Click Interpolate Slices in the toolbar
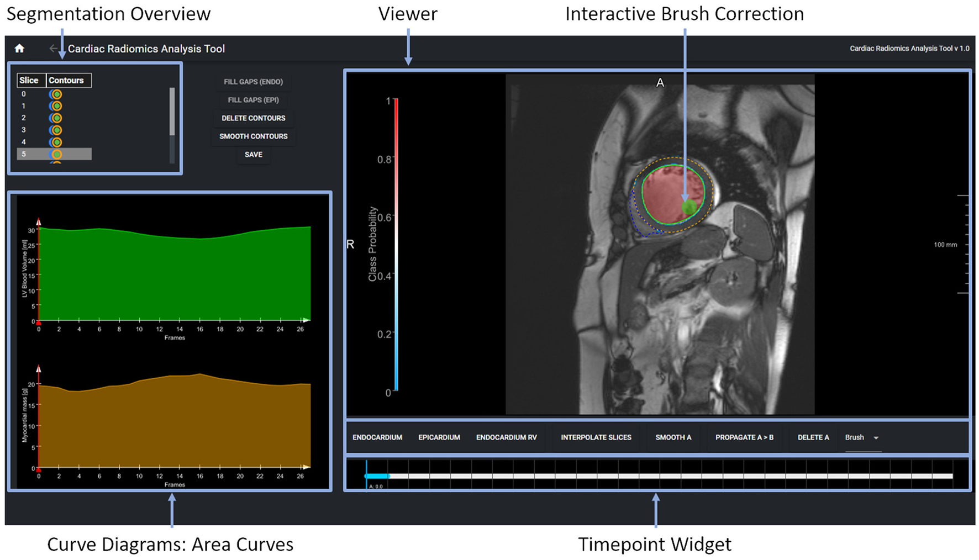The image size is (979, 560). click(596, 437)
